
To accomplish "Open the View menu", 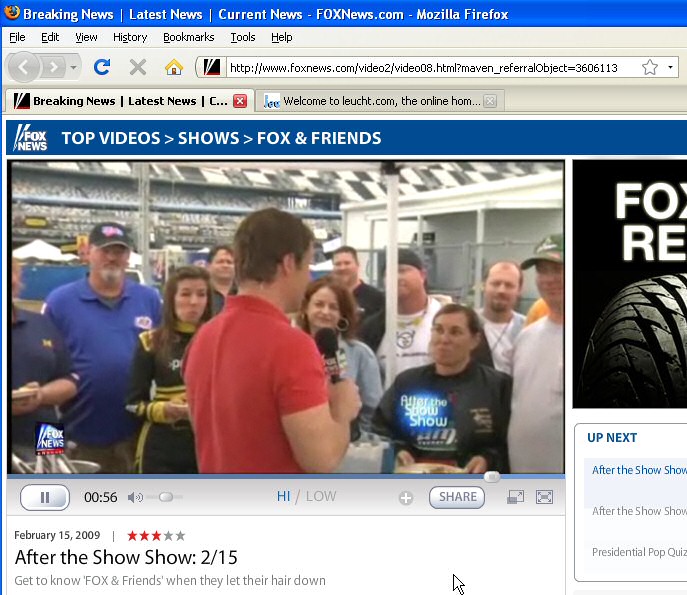I will (86, 37).
